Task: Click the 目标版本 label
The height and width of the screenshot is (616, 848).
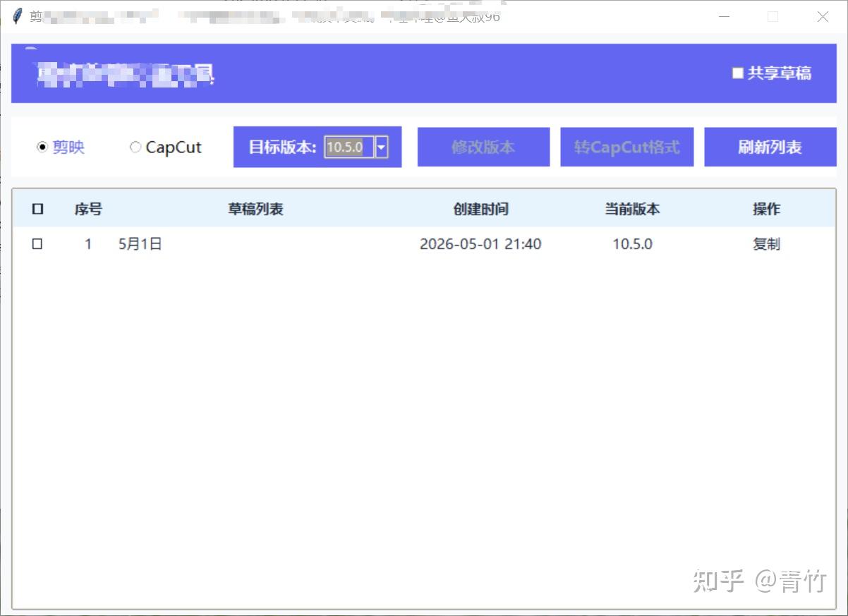Action: coord(282,147)
